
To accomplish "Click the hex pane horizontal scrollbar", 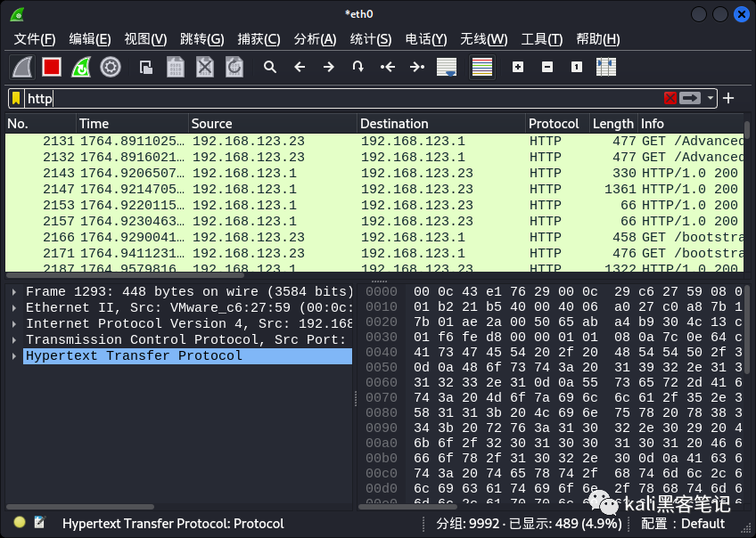I will (x=407, y=507).
